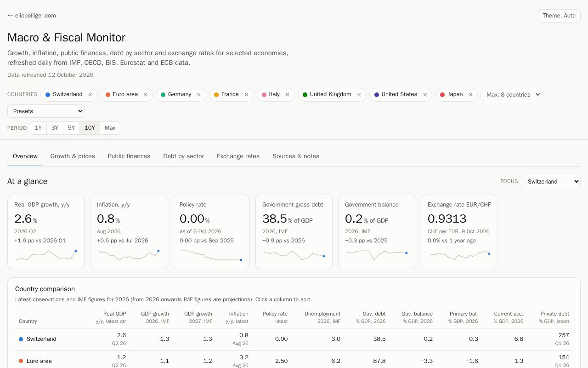Click the orange Euro area color dot

[x=108, y=95]
